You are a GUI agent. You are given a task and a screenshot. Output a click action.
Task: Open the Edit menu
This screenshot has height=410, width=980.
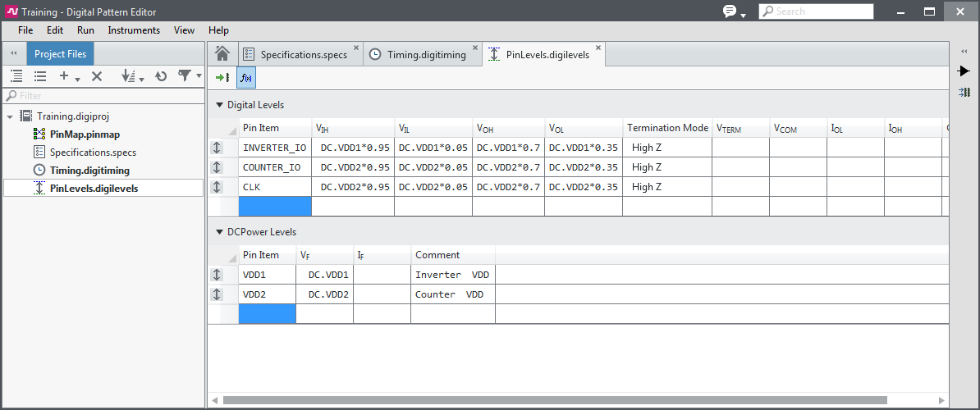click(x=55, y=30)
